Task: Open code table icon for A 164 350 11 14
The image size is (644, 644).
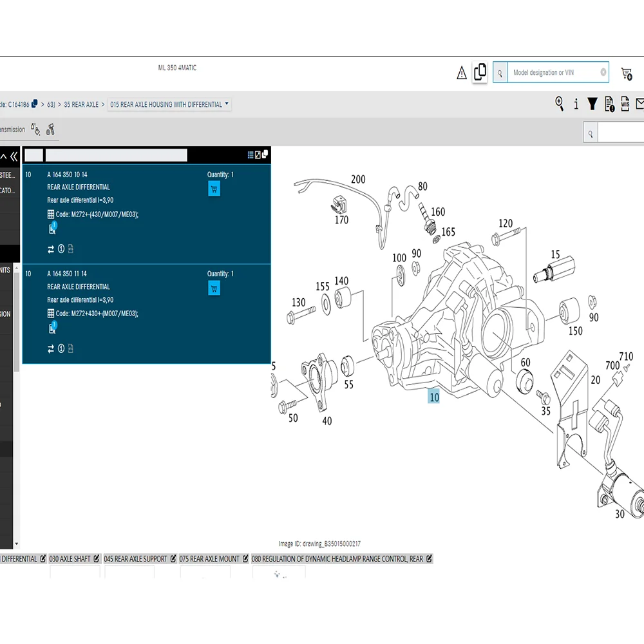Action: coord(50,314)
